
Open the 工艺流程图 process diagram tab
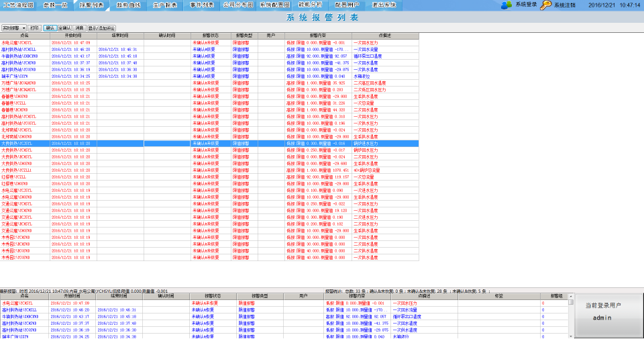(x=19, y=5)
